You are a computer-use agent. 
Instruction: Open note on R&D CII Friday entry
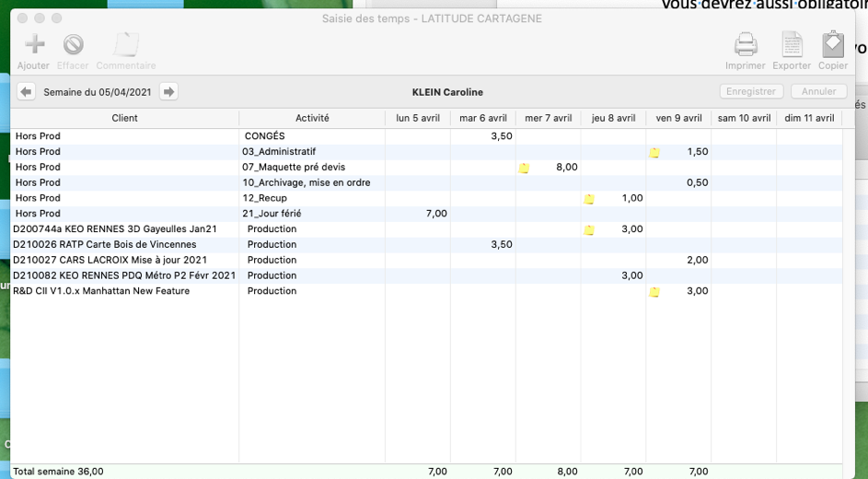coord(654,292)
